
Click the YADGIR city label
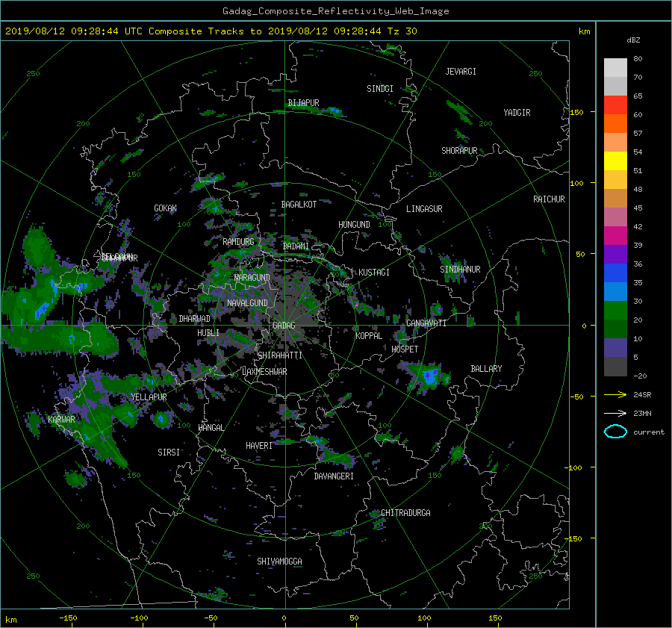pos(517,113)
